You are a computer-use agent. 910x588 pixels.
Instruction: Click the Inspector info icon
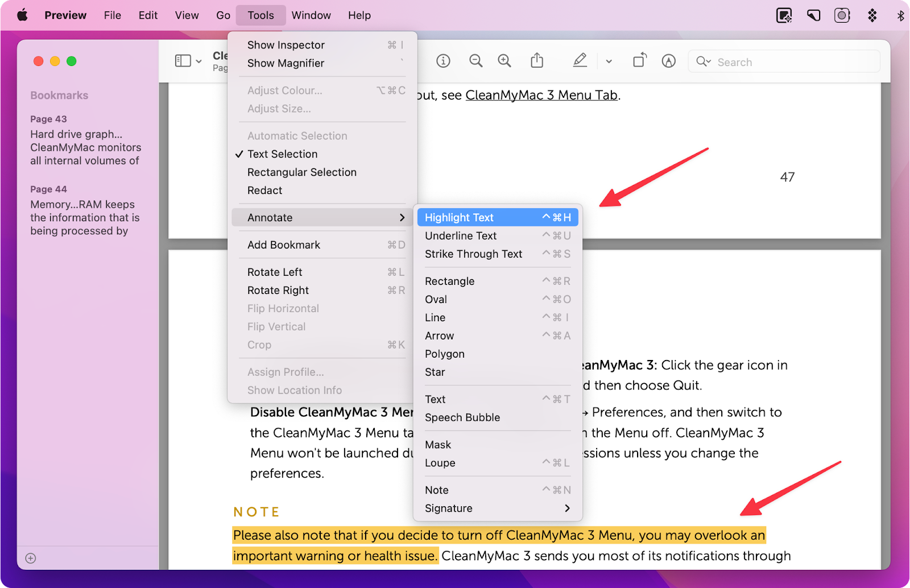click(x=443, y=61)
